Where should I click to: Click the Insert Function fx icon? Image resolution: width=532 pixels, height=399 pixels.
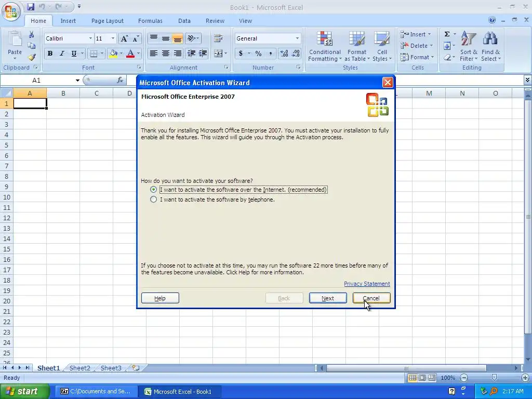pyautogui.click(x=120, y=80)
